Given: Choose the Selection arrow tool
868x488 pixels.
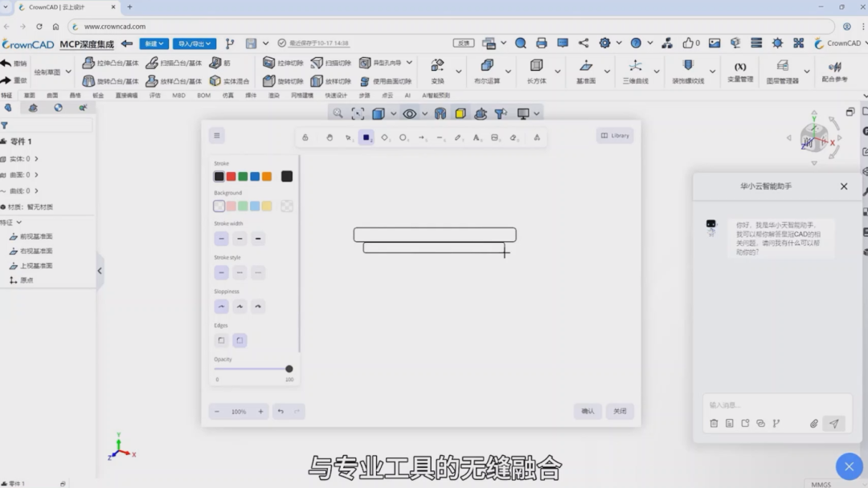Looking at the screenshot, I should pos(348,137).
